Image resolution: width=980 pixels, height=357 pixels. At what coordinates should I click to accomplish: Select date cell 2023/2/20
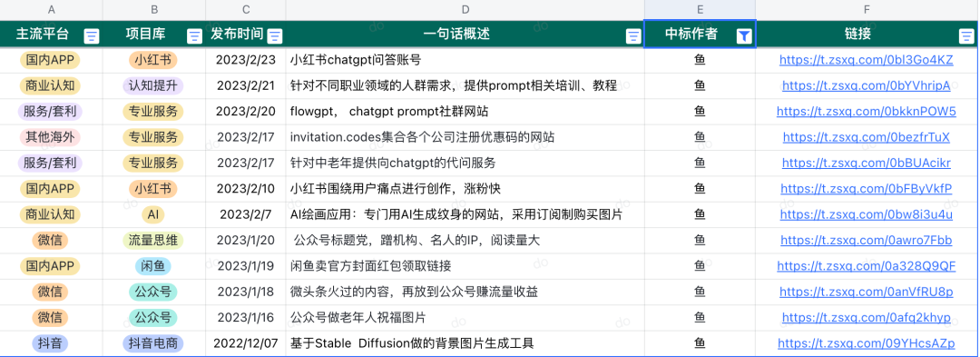[x=246, y=112]
